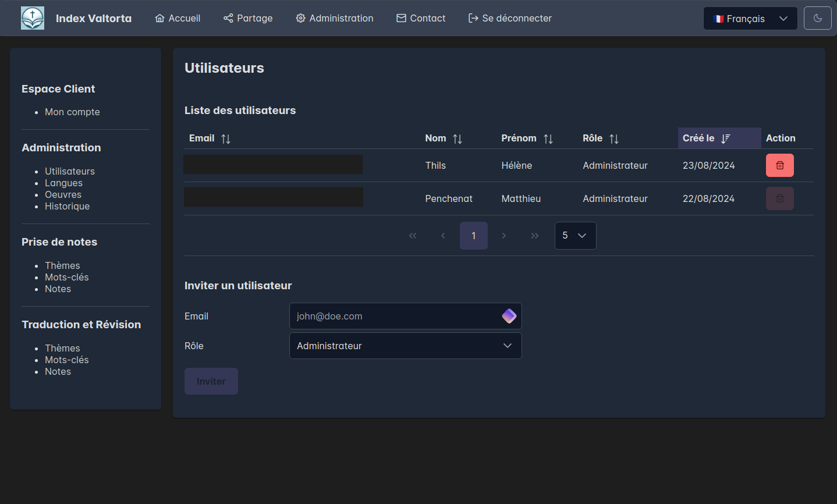The height and width of the screenshot is (504, 837).
Task: Toggle sort order on Créé le column
Action: pyautogui.click(x=725, y=139)
